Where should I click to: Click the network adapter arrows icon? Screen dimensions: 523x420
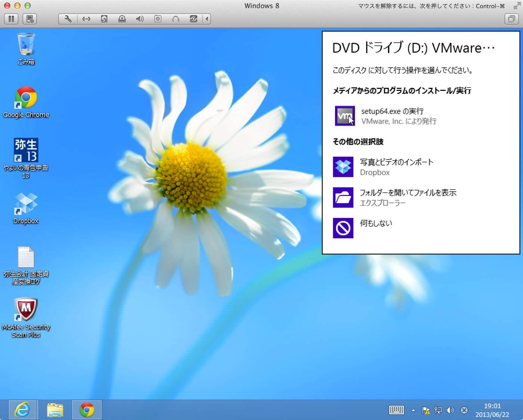(86, 19)
